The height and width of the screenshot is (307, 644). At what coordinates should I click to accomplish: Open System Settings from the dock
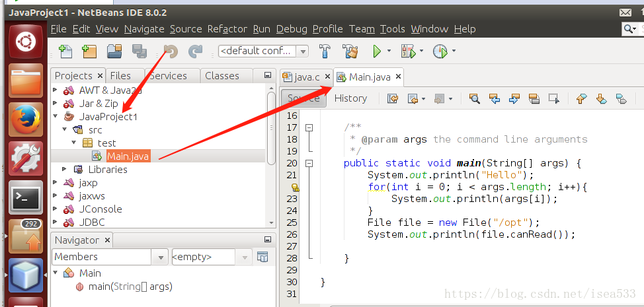(x=26, y=158)
